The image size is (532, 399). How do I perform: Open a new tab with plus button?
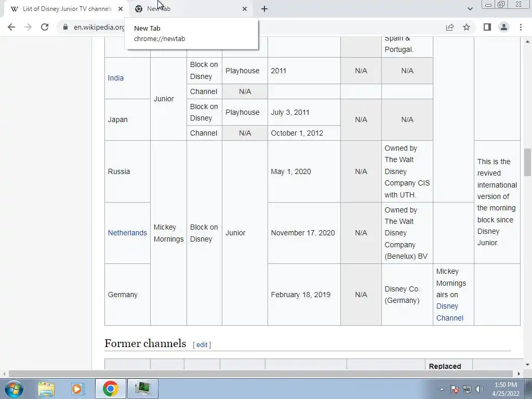[x=264, y=9]
